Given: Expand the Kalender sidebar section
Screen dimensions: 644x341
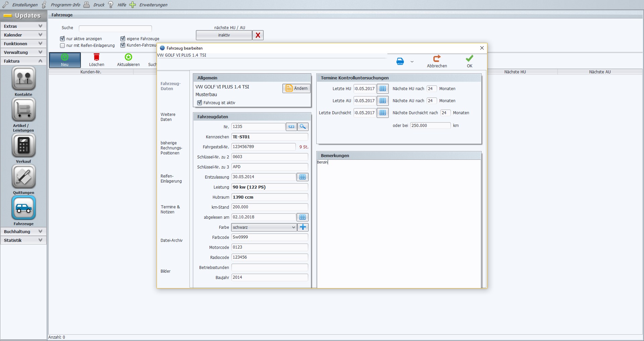Looking at the screenshot, I should [x=23, y=35].
